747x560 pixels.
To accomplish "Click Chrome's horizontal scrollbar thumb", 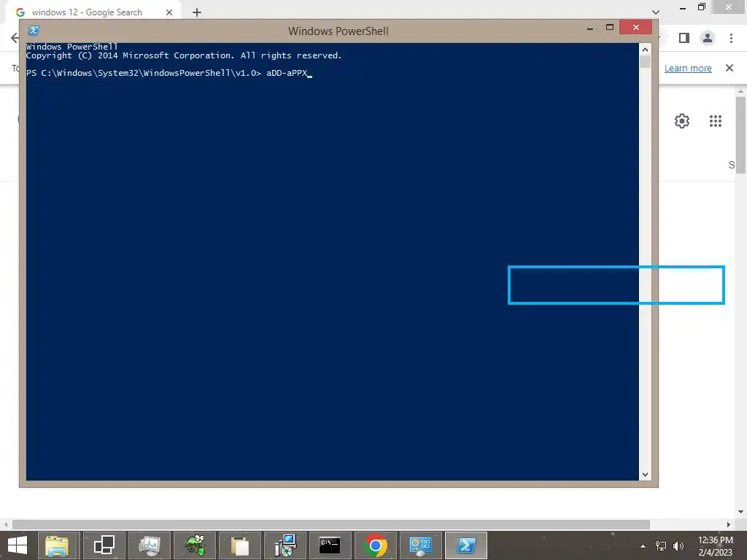I will click(x=331, y=524).
